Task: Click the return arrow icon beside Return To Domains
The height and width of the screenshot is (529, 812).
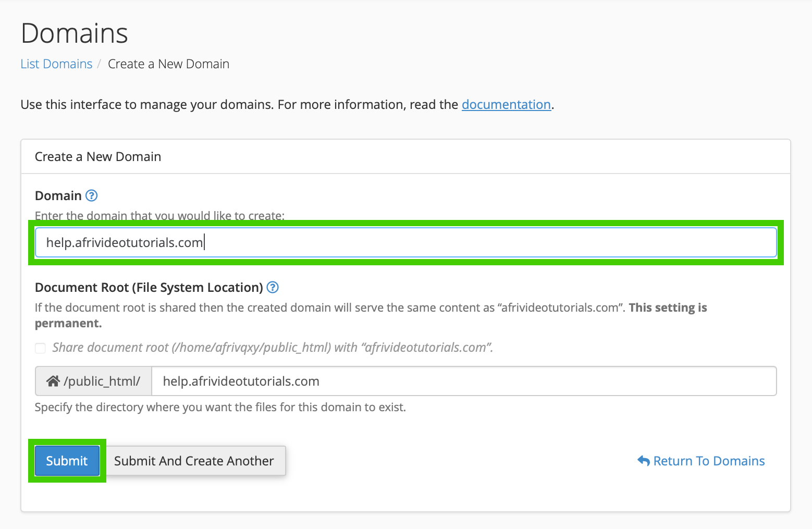Action: 643,461
